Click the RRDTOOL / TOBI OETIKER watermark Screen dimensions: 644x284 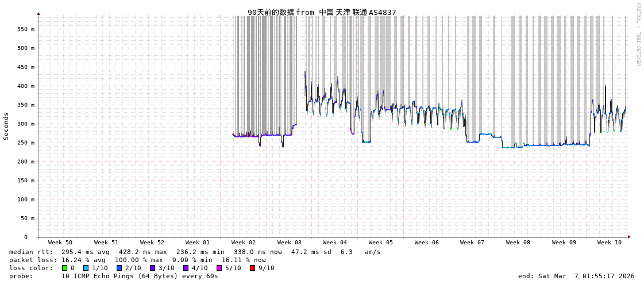coord(638,34)
